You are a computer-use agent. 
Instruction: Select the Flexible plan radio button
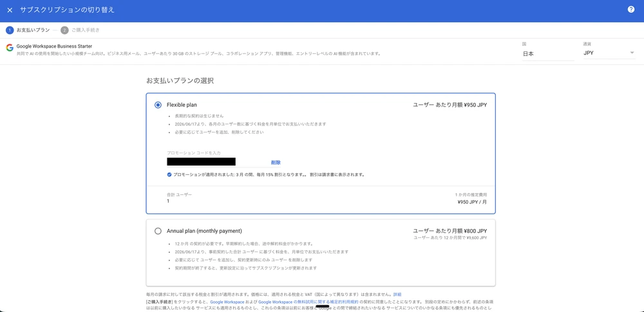coord(158,105)
